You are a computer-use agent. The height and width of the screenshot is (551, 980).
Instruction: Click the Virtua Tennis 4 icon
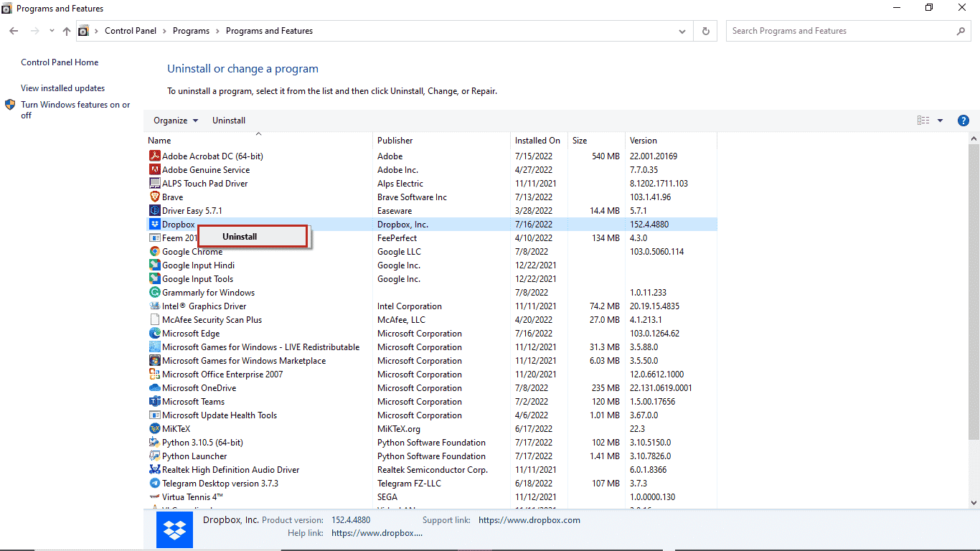click(x=154, y=496)
